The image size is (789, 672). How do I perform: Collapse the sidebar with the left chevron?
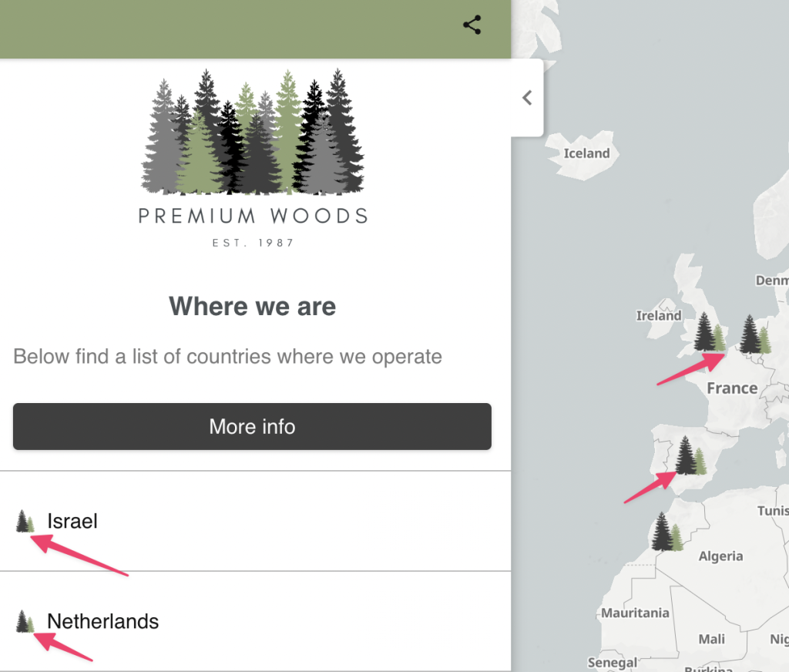[527, 98]
